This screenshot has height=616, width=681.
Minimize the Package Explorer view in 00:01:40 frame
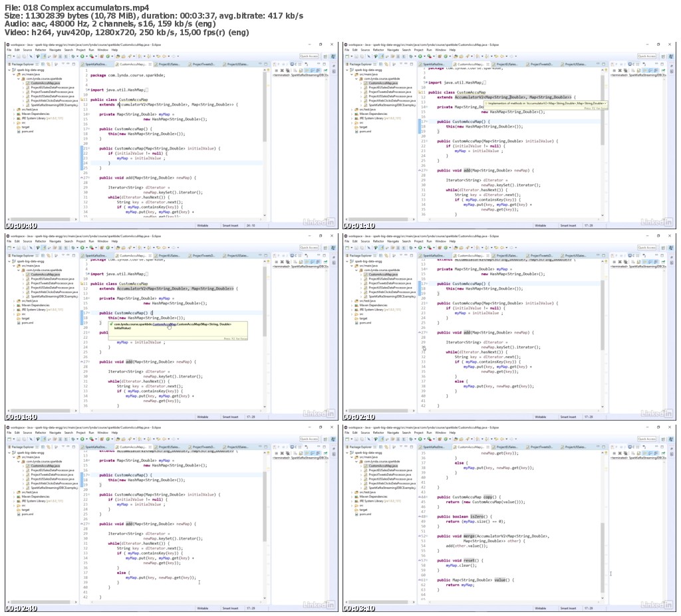(x=68, y=256)
